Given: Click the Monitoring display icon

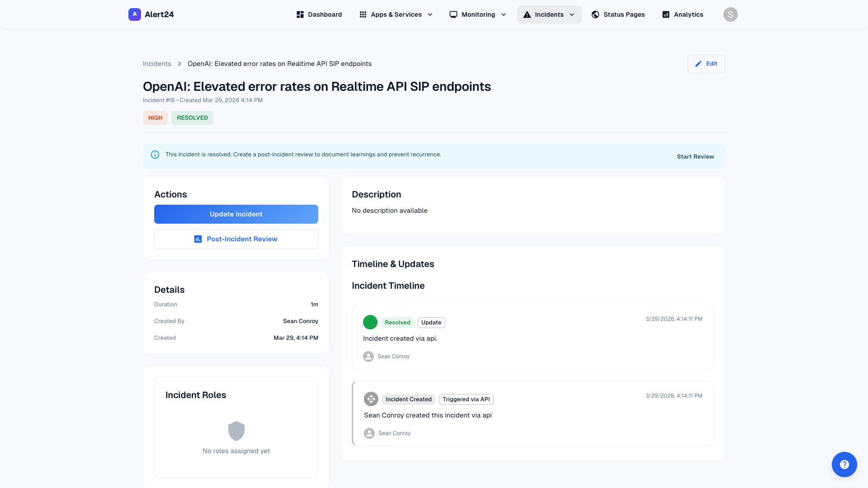Looking at the screenshot, I should tap(453, 14).
